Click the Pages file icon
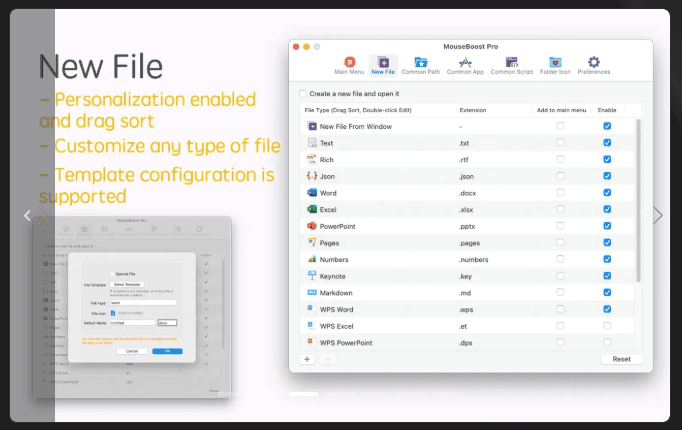The image size is (682, 430). 312,242
